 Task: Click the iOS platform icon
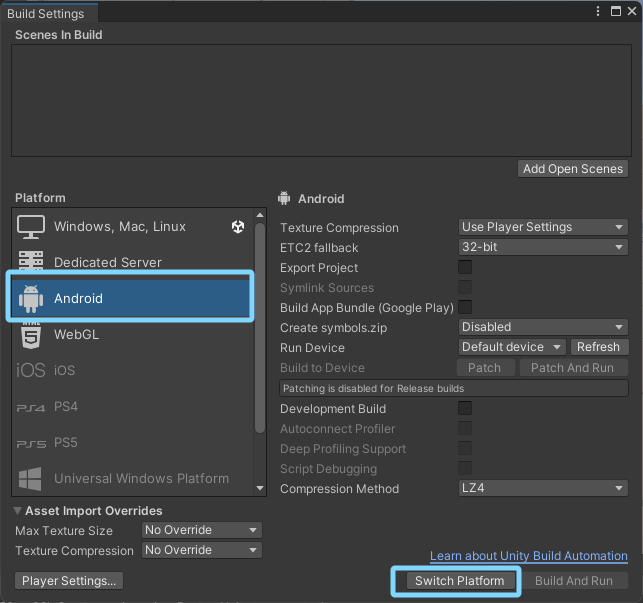coord(31,370)
